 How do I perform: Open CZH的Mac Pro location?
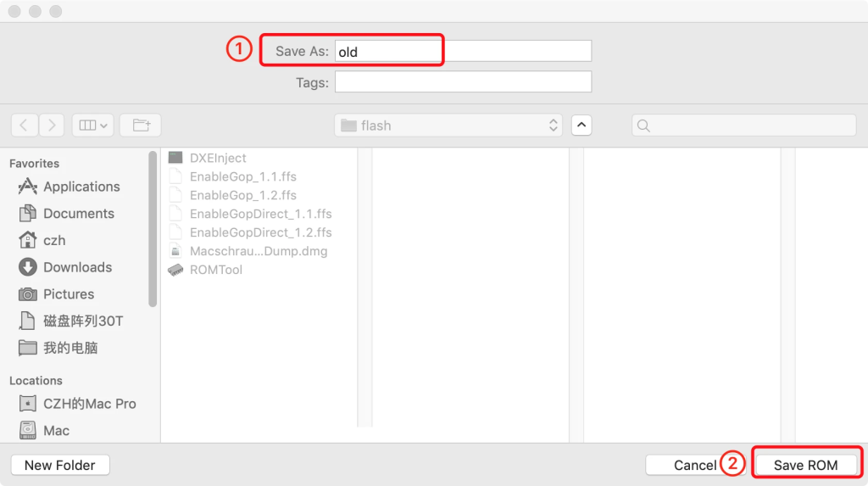[x=89, y=404]
